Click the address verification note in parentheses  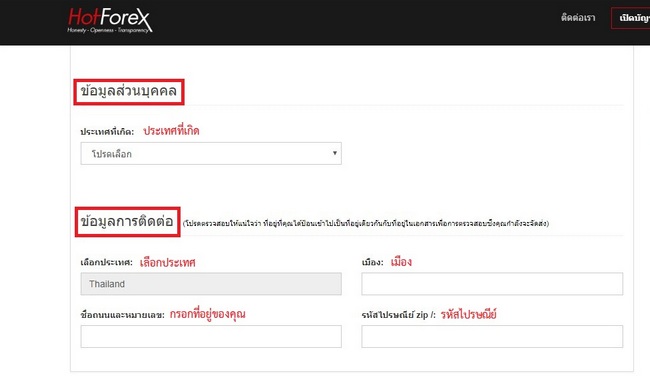366,223
